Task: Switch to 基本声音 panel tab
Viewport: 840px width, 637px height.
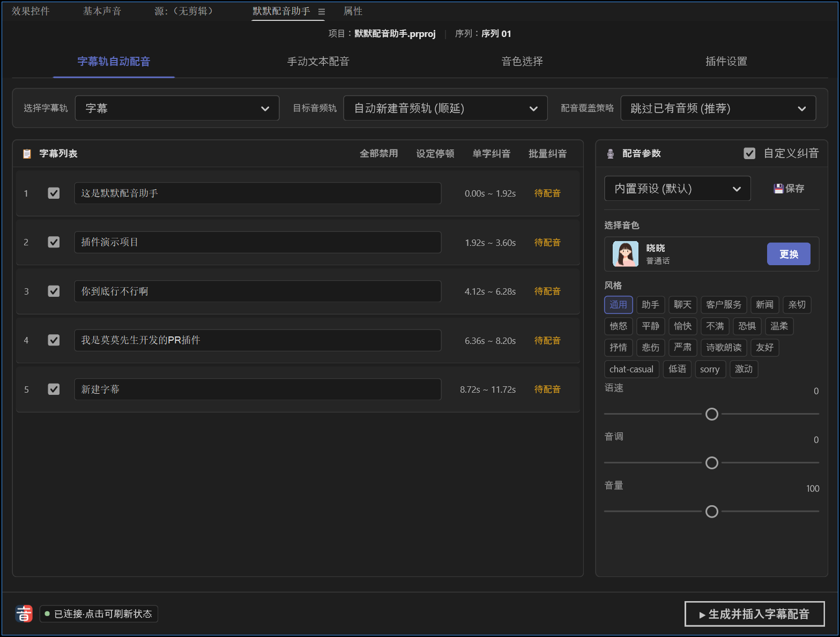Action: point(102,11)
